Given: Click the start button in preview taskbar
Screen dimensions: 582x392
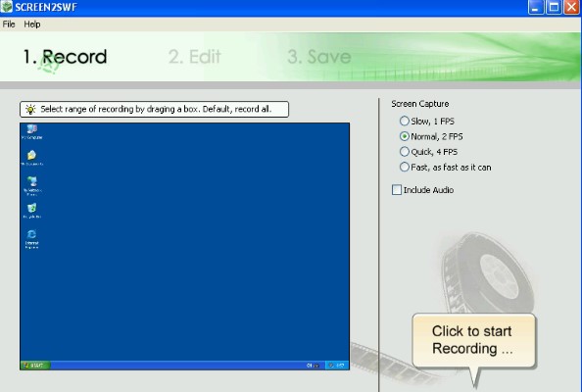Looking at the screenshot, I should [34, 366].
